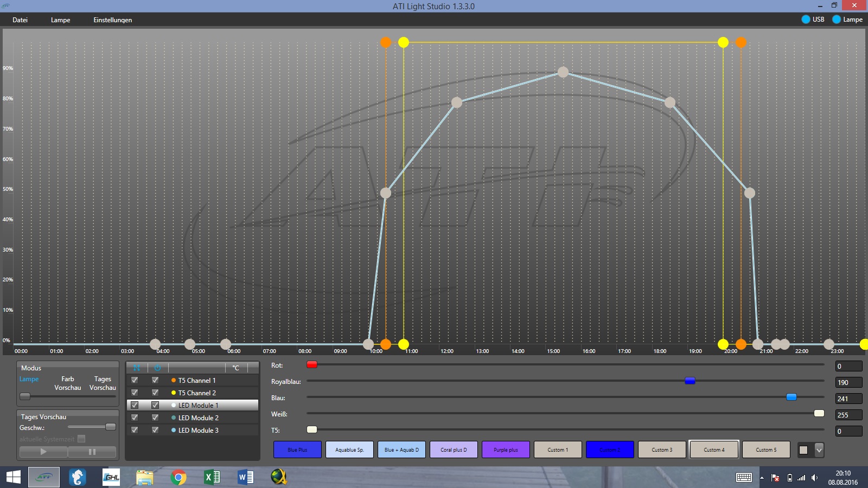Click the °C temperature column header
This screenshot has height=488, width=868.
[x=236, y=368]
